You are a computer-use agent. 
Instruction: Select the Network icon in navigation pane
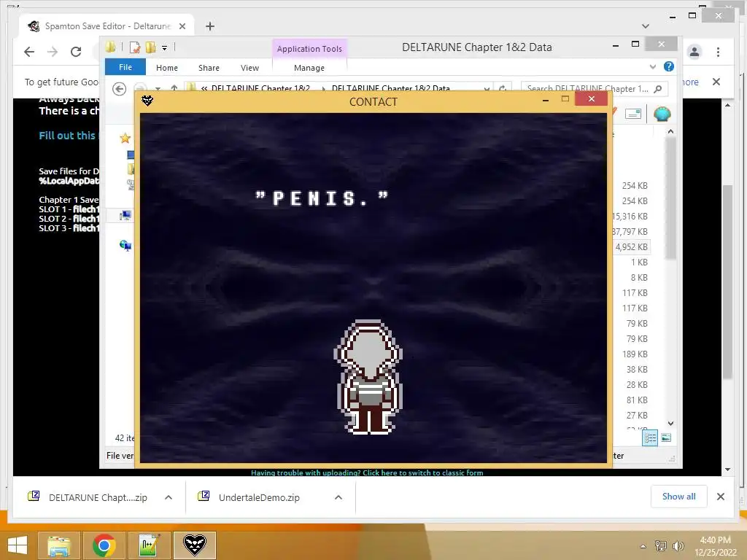click(125, 245)
